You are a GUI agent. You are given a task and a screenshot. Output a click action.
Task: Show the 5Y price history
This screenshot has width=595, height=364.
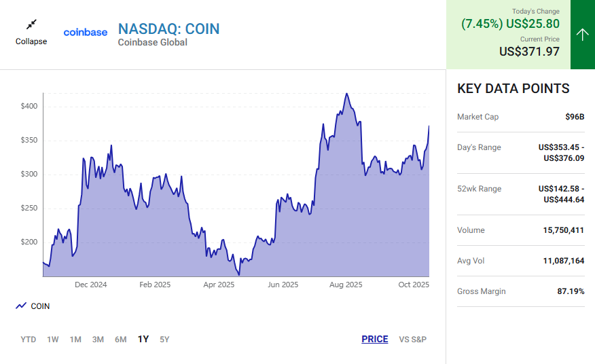click(164, 340)
